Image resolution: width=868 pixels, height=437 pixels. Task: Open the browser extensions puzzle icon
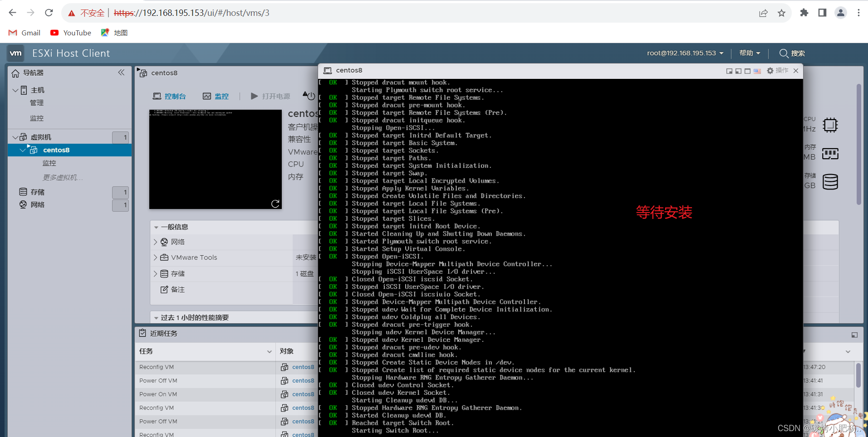coord(804,13)
